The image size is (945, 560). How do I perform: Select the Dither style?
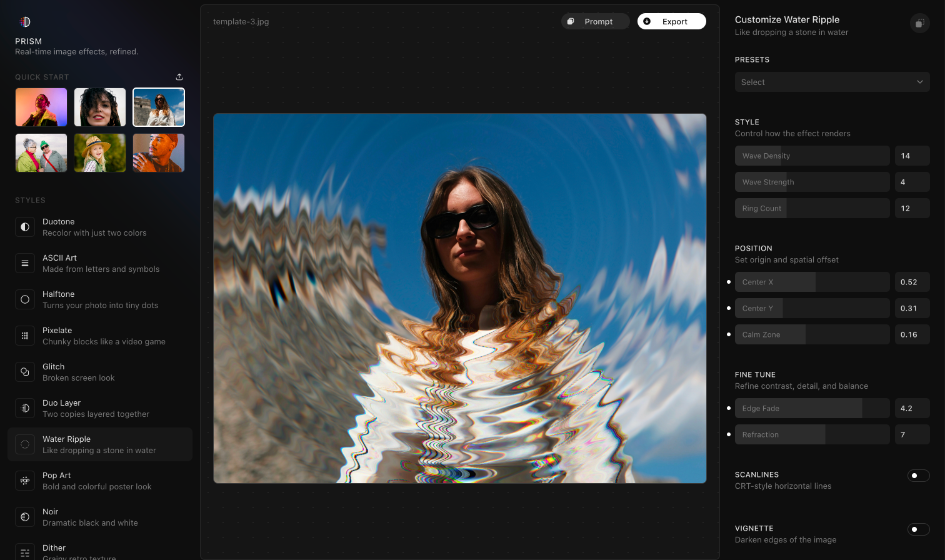(x=54, y=547)
